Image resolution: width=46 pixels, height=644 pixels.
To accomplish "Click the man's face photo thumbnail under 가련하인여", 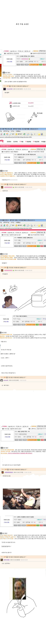I will point(13,205).
